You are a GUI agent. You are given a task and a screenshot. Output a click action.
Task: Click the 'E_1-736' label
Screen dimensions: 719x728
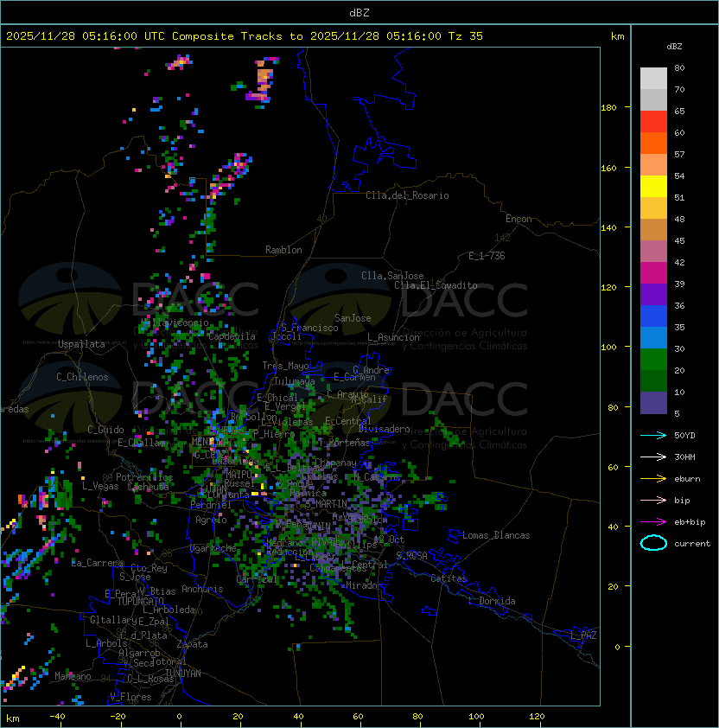click(x=487, y=256)
